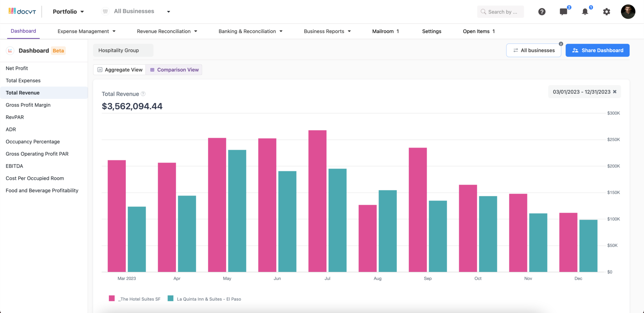The width and height of the screenshot is (644, 313).
Task: Open the help question mark icon
Action: pos(542,12)
